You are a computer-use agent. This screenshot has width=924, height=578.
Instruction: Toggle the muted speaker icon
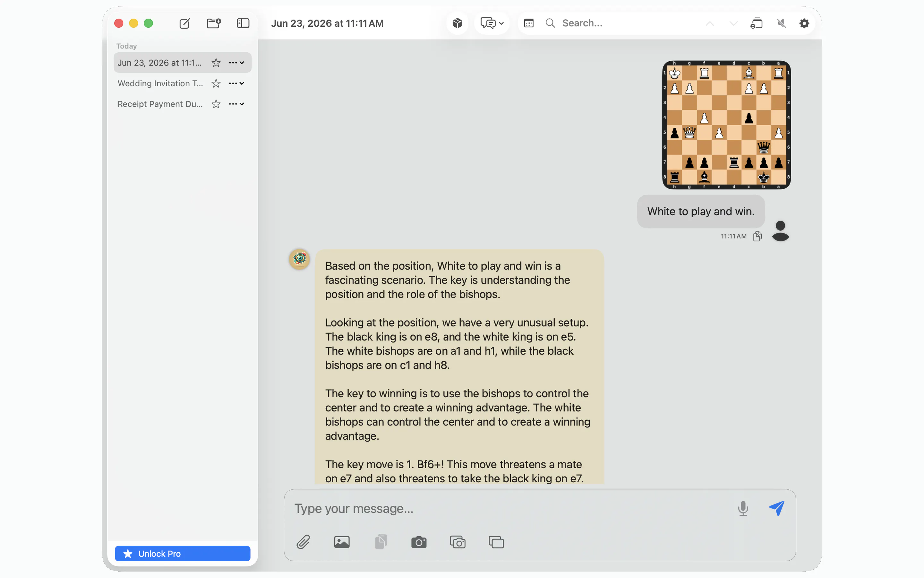click(781, 23)
